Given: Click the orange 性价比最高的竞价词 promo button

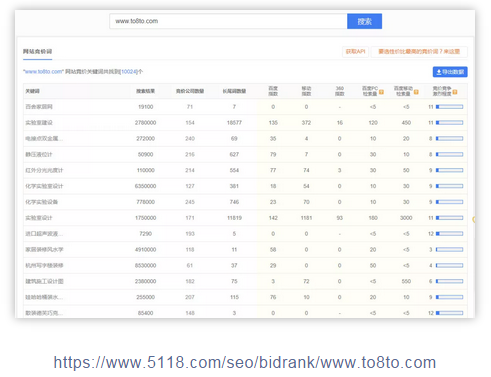Looking at the screenshot, I should pyautogui.click(x=419, y=51).
